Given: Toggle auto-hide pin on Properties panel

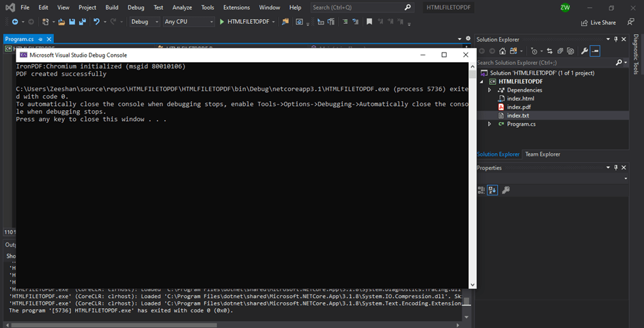Looking at the screenshot, I should [x=616, y=167].
